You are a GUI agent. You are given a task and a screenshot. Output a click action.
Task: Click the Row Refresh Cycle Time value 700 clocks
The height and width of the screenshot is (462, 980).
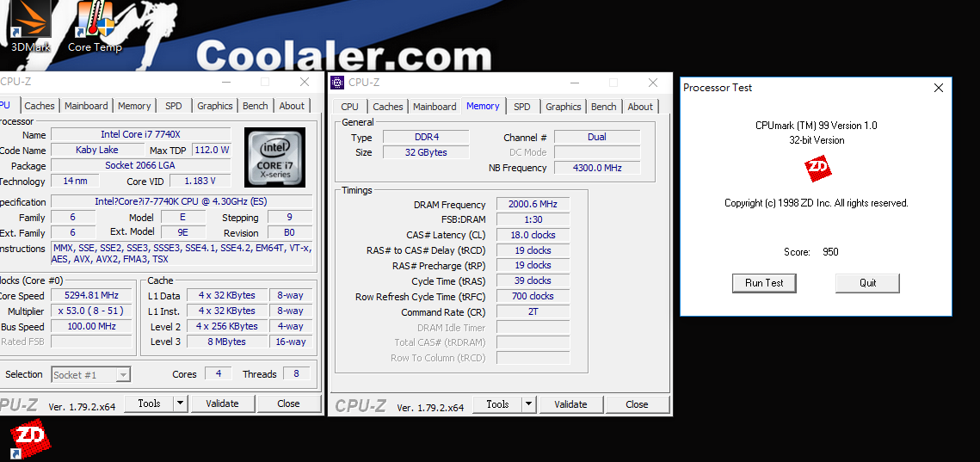click(x=533, y=296)
